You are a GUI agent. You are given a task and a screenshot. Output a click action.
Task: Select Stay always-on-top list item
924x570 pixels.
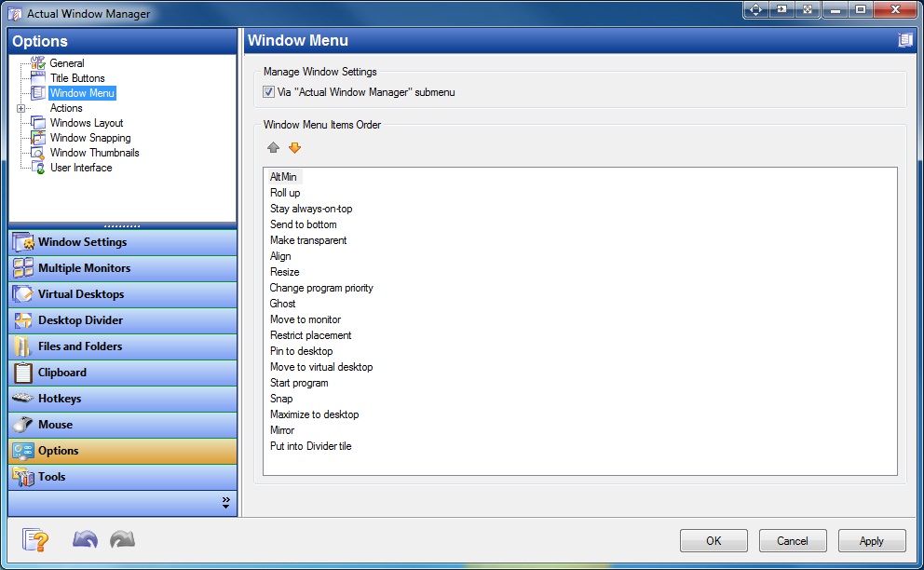pyautogui.click(x=311, y=209)
